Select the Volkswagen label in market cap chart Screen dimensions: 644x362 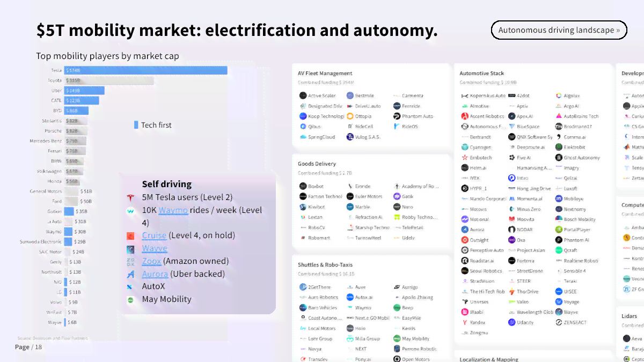pos(49,171)
